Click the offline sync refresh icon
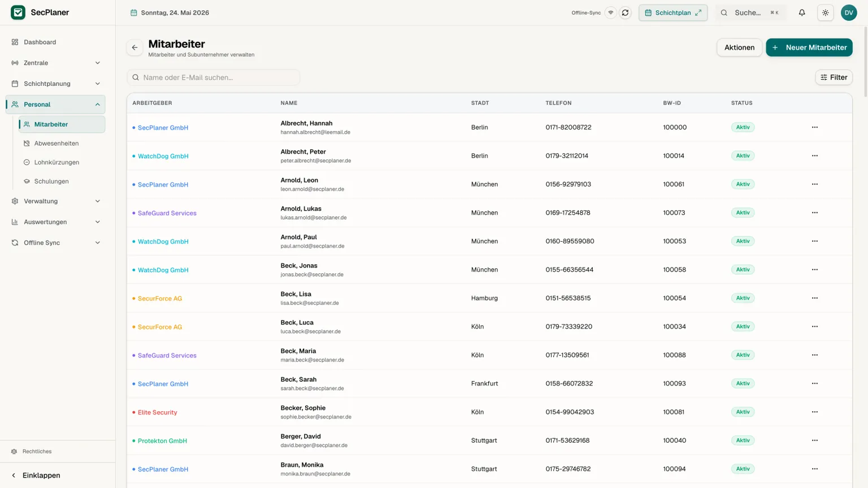 tap(625, 12)
